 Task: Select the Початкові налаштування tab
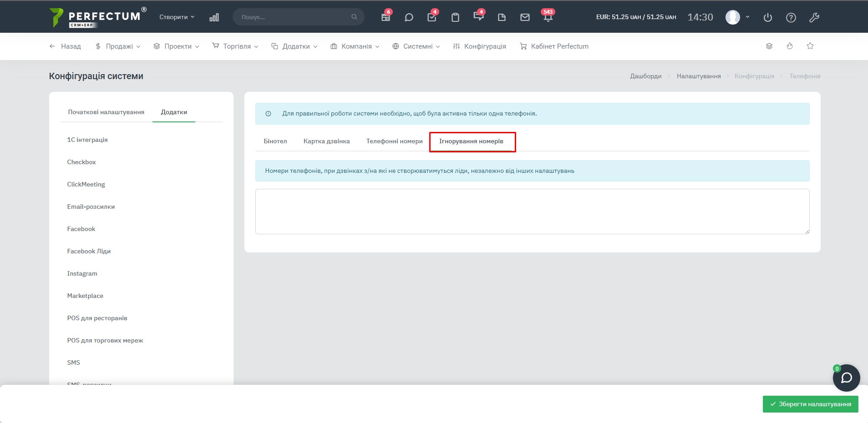[106, 112]
